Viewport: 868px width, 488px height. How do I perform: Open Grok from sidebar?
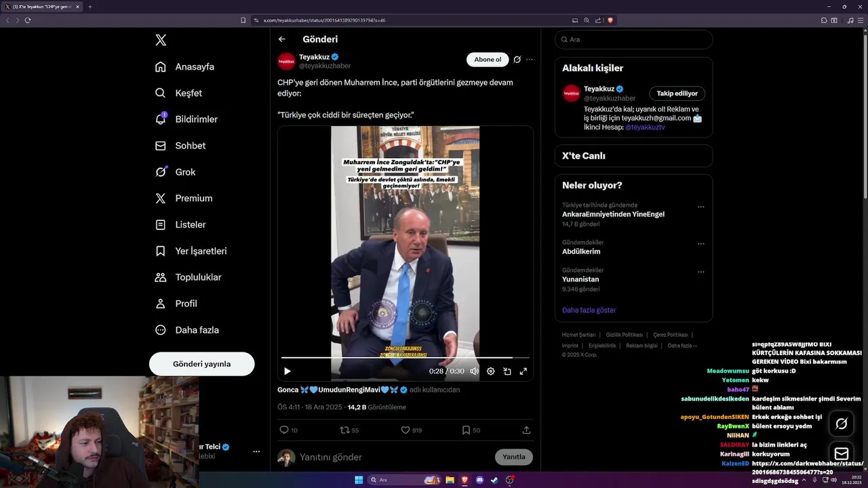point(175,172)
